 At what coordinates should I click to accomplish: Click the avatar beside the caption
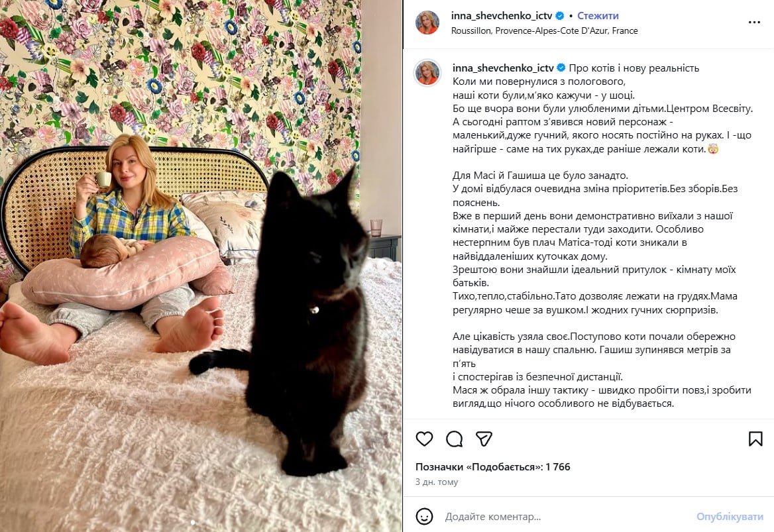[427, 73]
